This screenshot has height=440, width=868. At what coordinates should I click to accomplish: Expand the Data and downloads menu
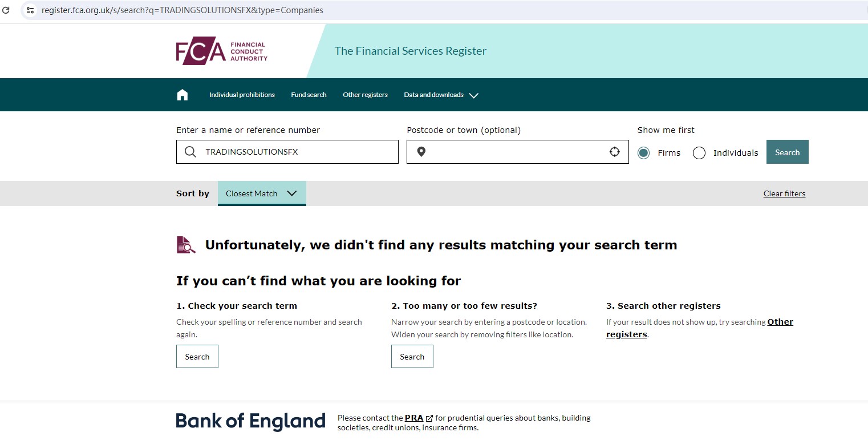click(x=441, y=95)
